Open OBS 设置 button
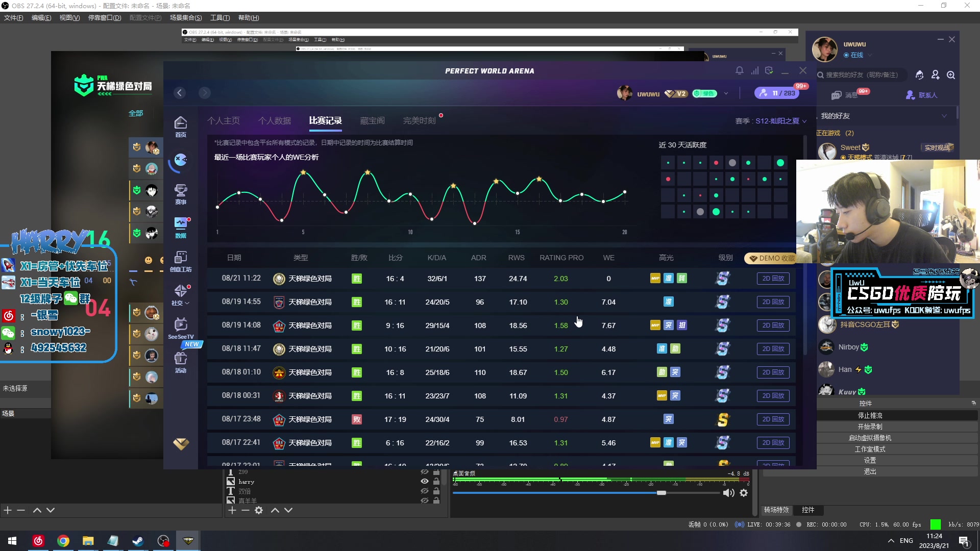Screen dimensions: 980x551 pyautogui.click(x=870, y=460)
